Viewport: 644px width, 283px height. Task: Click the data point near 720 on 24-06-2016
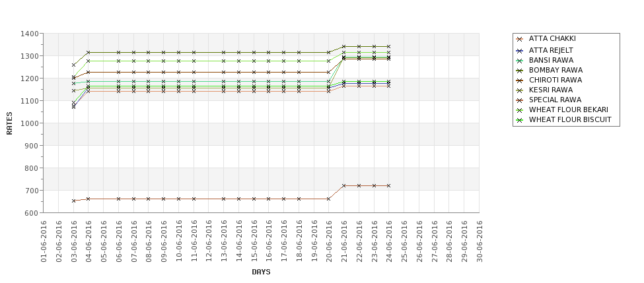(x=388, y=186)
